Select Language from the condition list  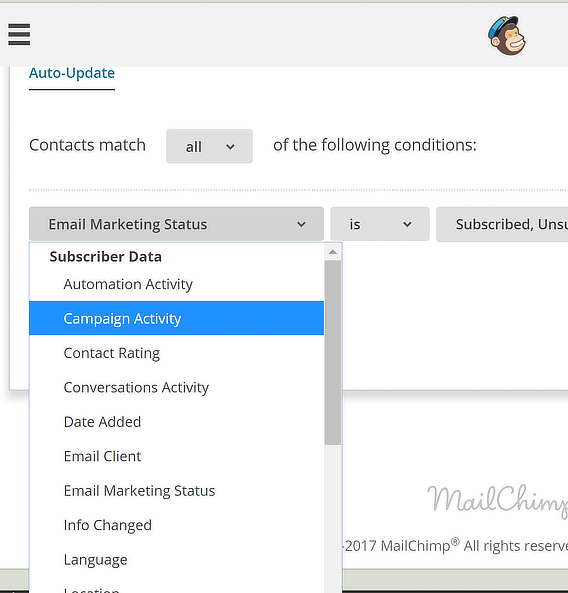coord(176,559)
